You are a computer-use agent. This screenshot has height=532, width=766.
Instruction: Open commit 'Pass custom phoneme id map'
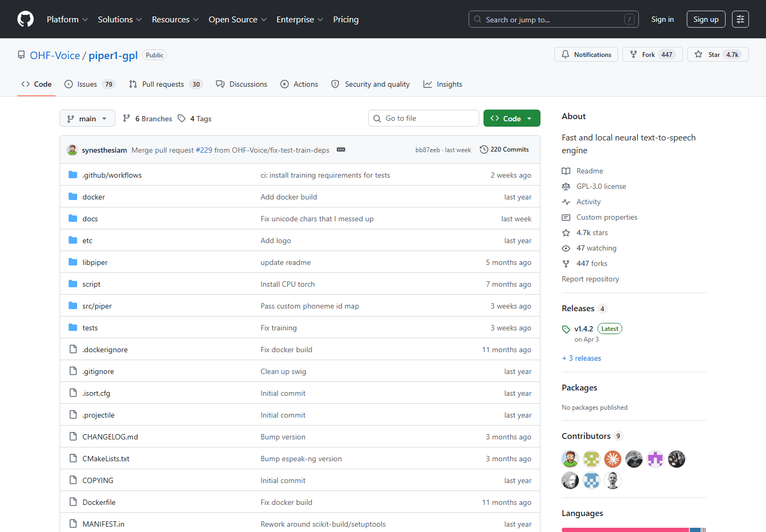310,306
